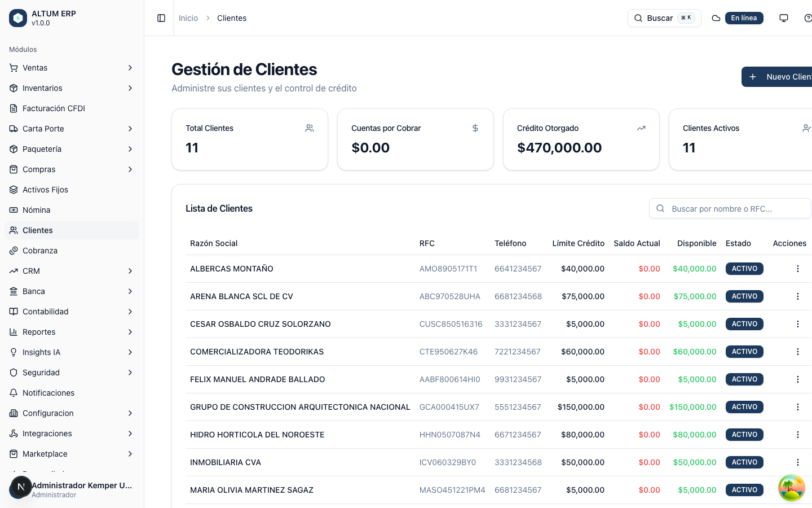Click the Buscar command search button
812x508 pixels.
[x=664, y=18]
